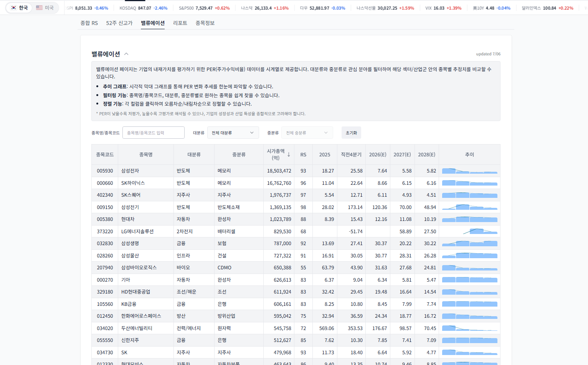Open the KB금융 PER trend chart
The height and width of the screenshot is (365, 588).
[x=469, y=304]
